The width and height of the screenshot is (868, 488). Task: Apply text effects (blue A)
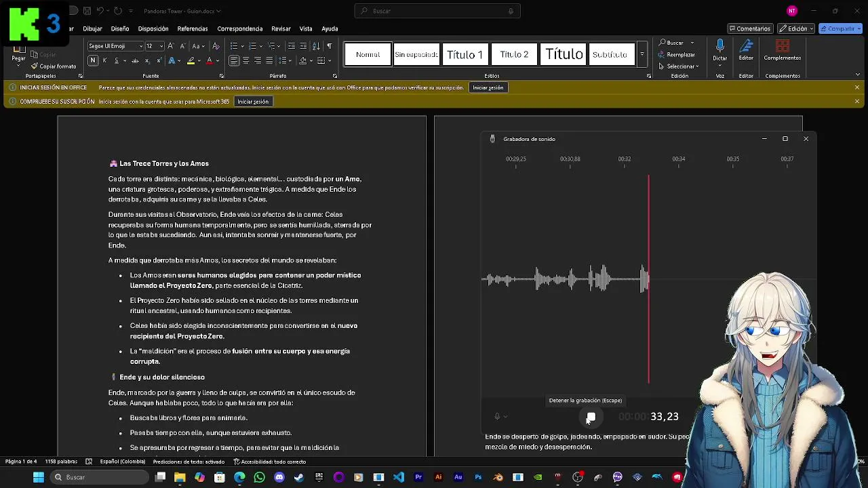(x=172, y=60)
